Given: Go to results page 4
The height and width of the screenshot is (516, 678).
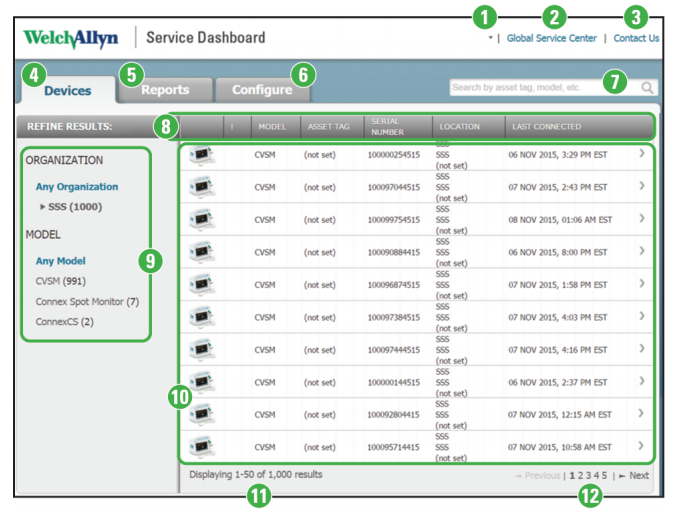Looking at the screenshot, I should (596, 475).
